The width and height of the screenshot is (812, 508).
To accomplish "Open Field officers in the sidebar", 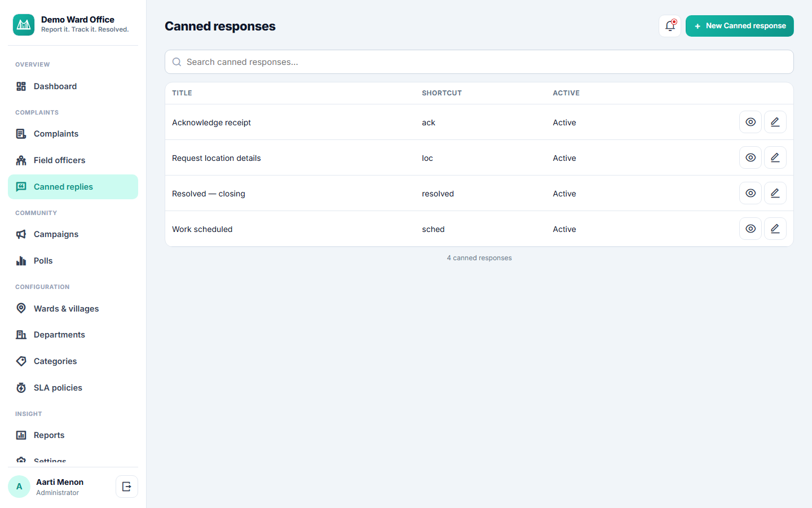I will (73, 160).
